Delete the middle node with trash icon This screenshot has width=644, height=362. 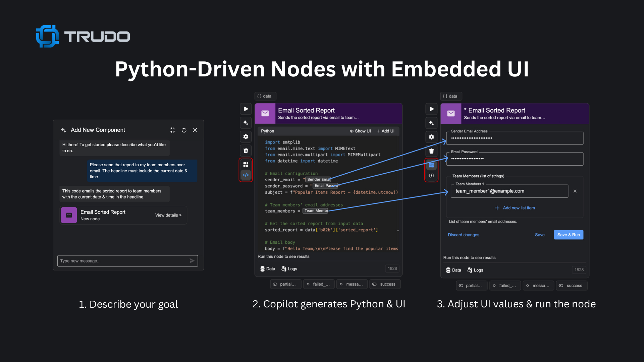[246, 150]
